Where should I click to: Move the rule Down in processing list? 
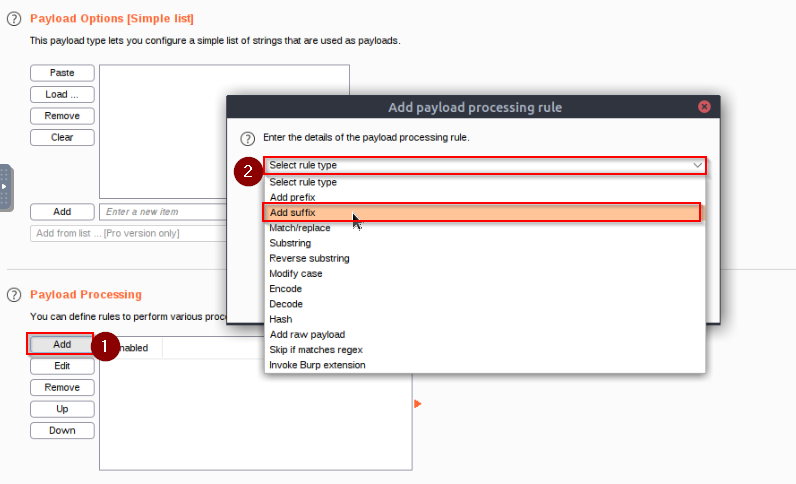62,430
